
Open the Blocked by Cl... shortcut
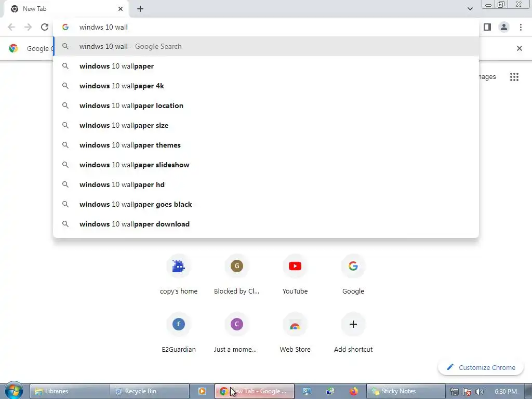coord(237,274)
